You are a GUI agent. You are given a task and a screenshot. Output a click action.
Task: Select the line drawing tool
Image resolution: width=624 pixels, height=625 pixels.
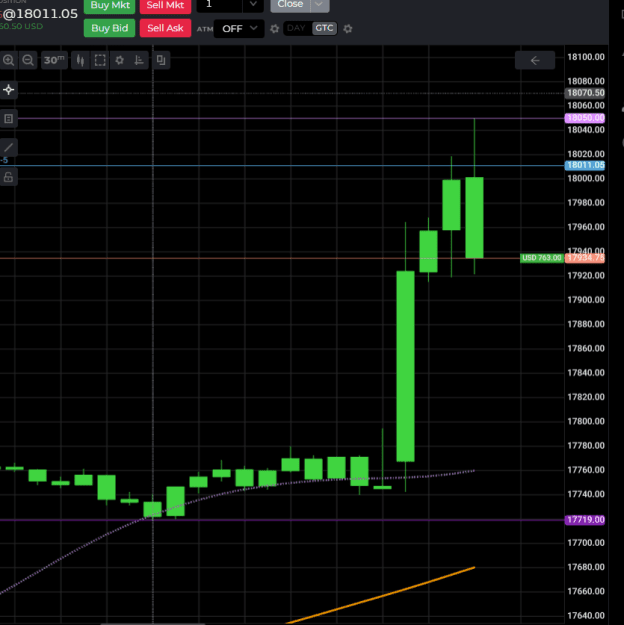coord(8,147)
